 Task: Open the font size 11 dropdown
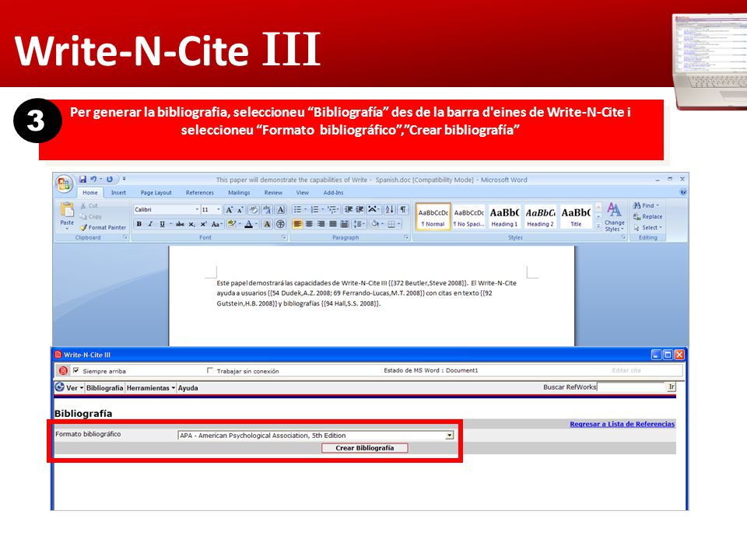point(219,209)
